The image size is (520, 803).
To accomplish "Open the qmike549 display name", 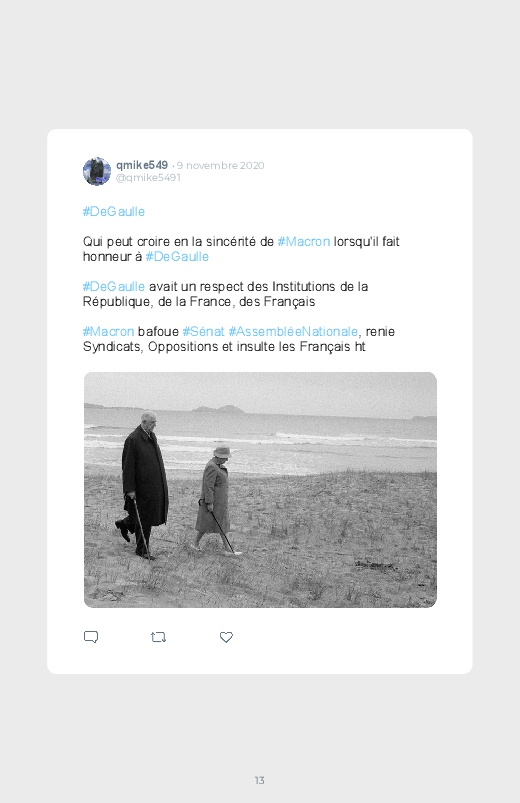I will 142,165.
